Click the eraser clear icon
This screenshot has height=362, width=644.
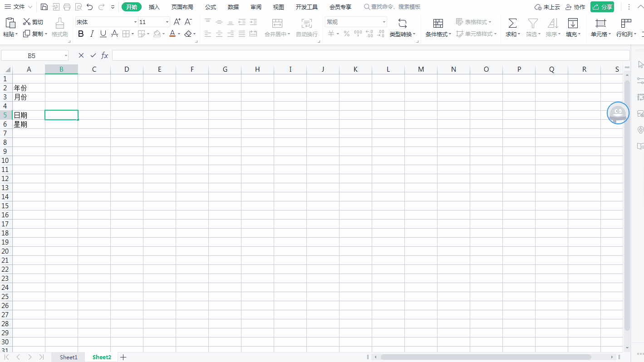tap(188, 34)
